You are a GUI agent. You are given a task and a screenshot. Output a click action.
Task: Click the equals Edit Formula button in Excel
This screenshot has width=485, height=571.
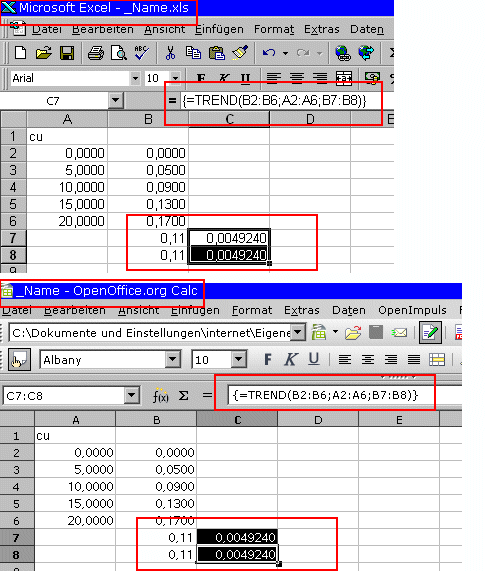172,101
